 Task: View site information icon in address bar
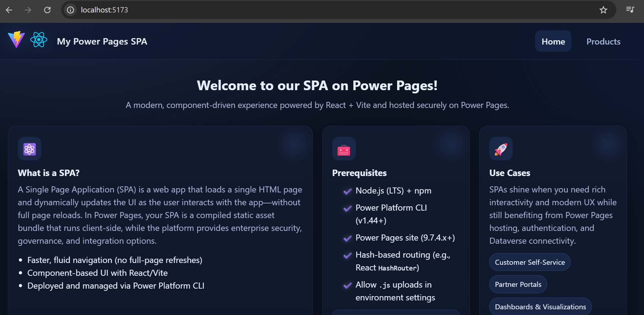71,10
